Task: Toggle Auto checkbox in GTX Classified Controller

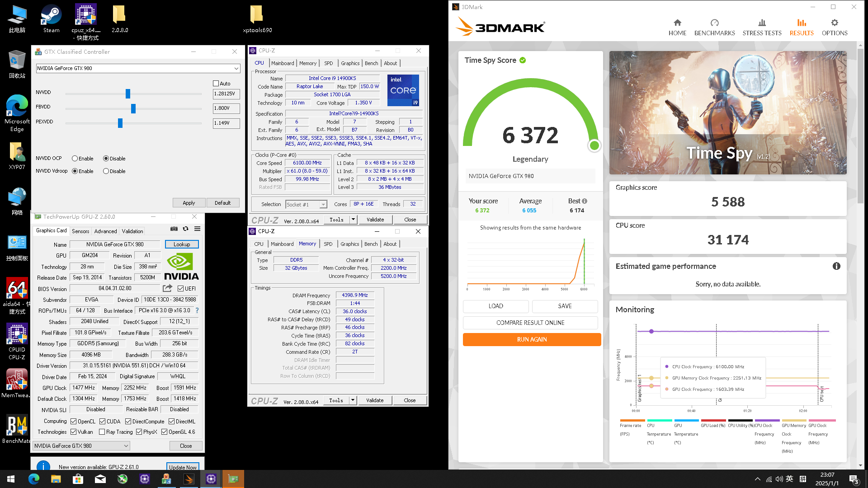Action: click(216, 84)
